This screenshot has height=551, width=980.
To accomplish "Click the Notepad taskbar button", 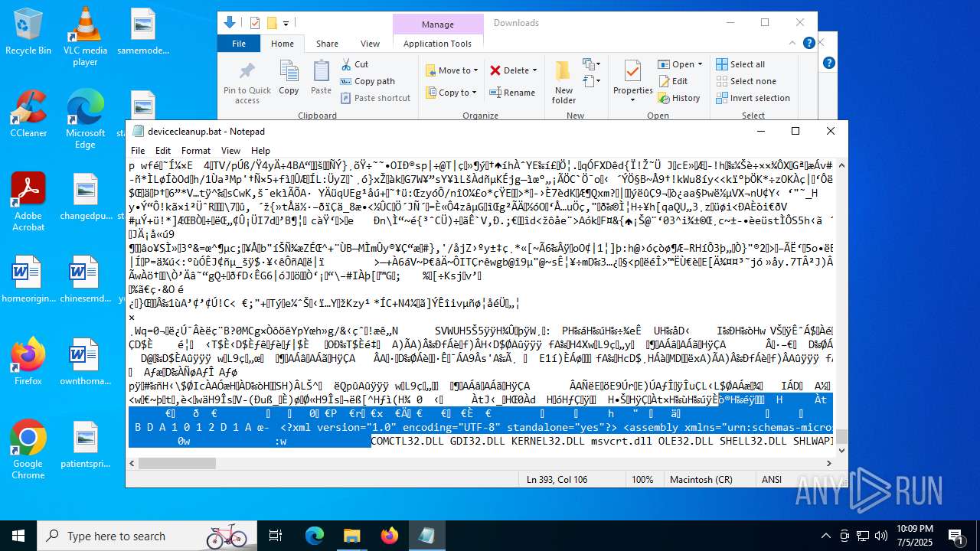I will click(426, 536).
